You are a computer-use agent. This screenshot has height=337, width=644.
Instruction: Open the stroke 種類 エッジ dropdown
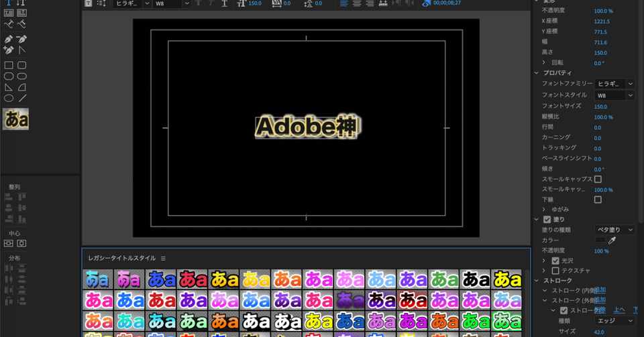[x=615, y=321]
